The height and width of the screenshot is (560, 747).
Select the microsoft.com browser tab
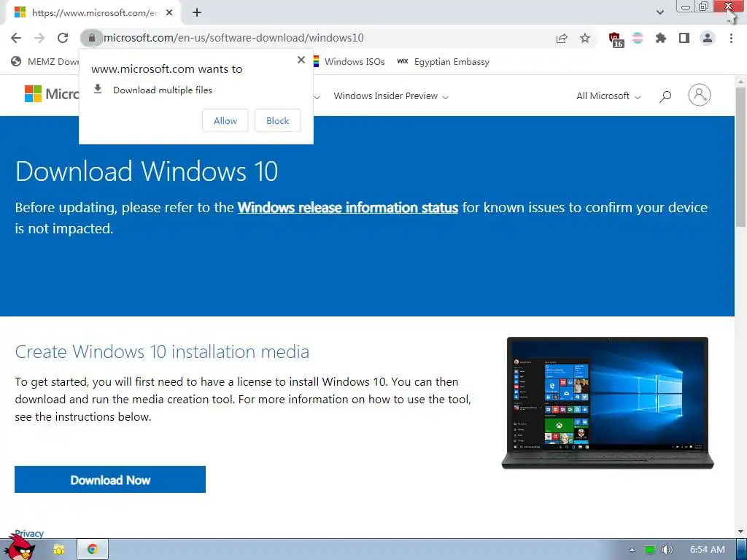click(x=93, y=13)
